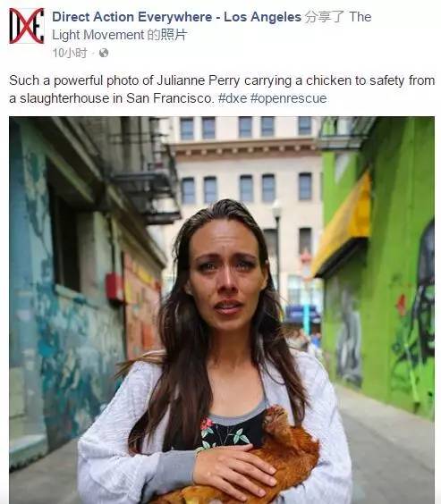
Task: Open the shared 照片 link
Action: [x=174, y=35]
